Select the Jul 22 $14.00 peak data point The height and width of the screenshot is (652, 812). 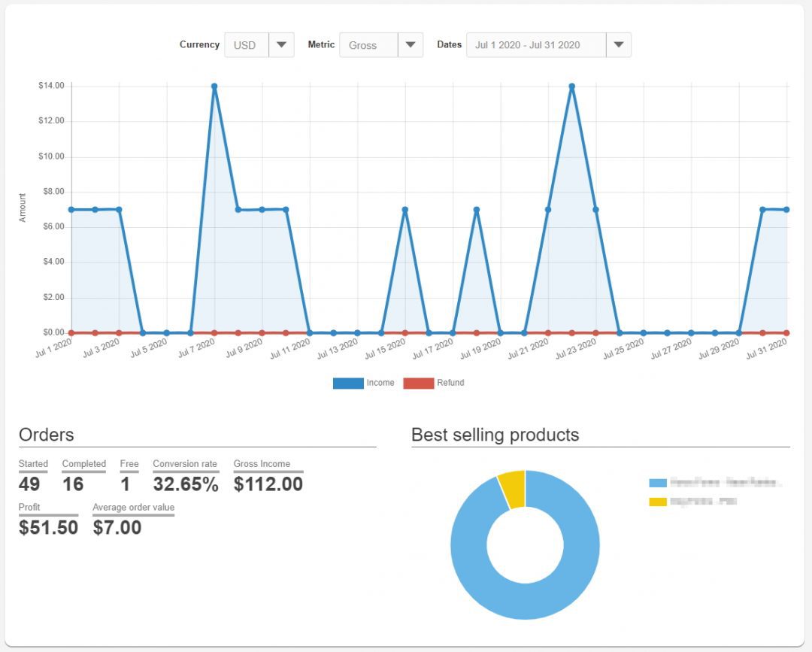tap(571, 86)
